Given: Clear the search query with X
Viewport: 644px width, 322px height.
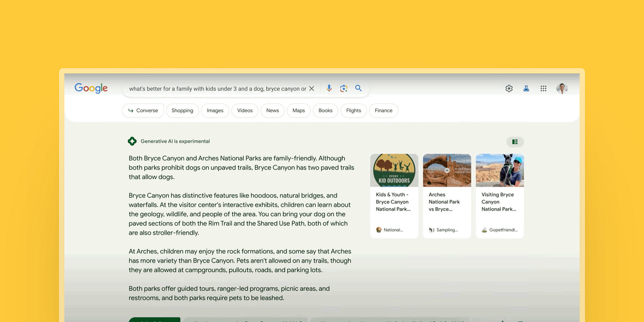Looking at the screenshot, I should pos(312,89).
